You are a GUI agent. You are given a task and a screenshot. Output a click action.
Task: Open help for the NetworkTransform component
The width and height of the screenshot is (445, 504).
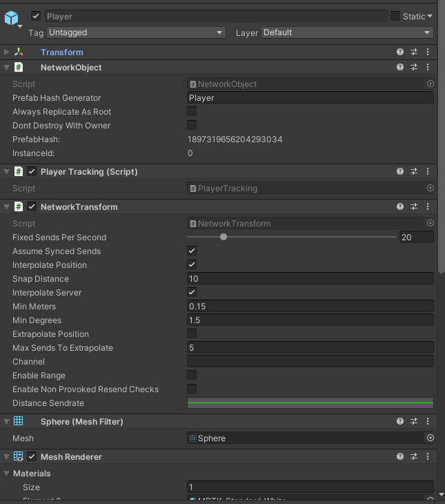coord(400,207)
